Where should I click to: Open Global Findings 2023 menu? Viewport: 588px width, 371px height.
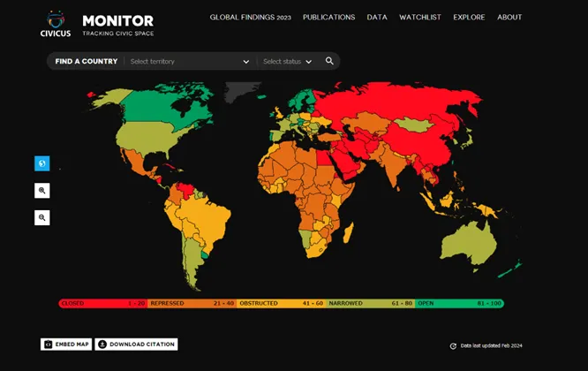(x=250, y=17)
